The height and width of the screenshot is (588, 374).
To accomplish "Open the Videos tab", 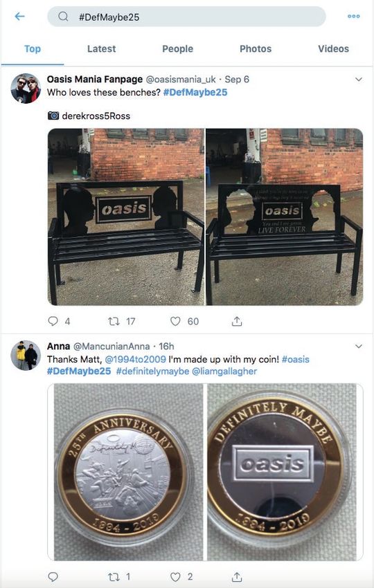I will 333,48.
